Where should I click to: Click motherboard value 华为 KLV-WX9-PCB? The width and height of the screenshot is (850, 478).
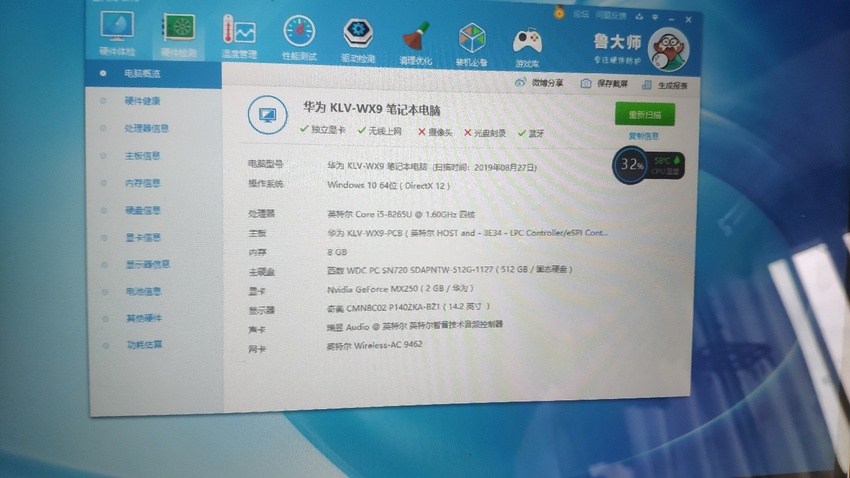pyautogui.click(x=467, y=233)
